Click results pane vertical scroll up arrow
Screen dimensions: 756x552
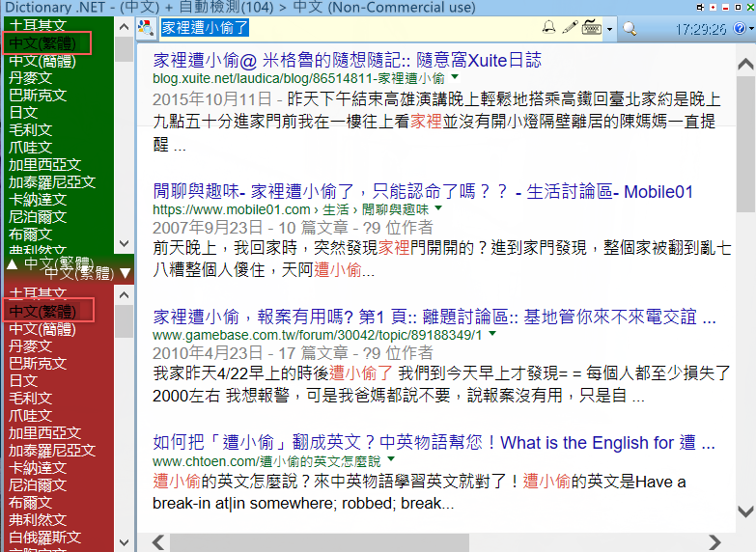point(746,65)
